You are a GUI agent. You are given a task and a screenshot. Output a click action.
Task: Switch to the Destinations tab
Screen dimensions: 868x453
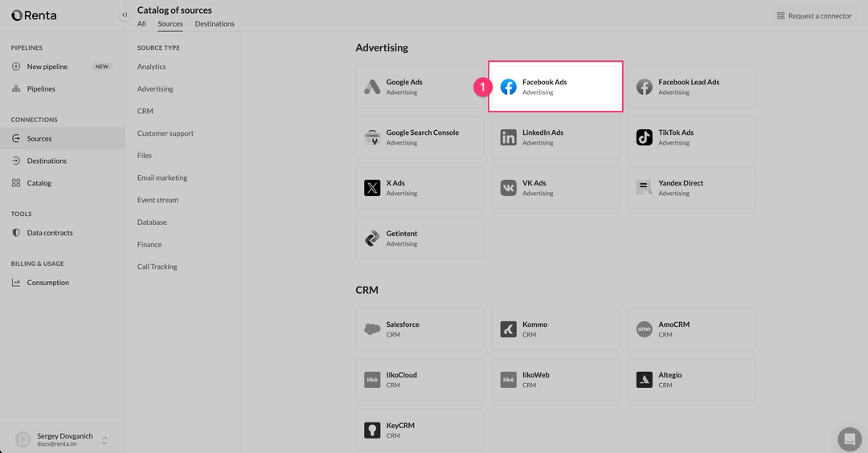[x=215, y=24]
